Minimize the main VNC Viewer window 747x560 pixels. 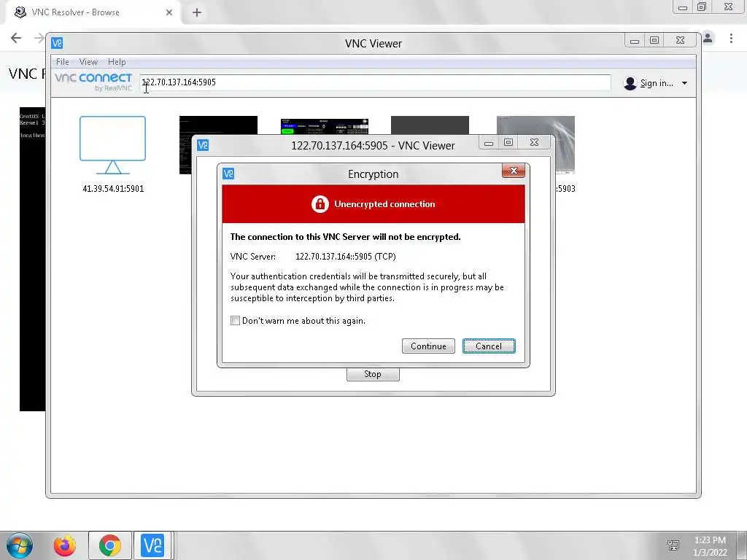pyautogui.click(x=635, y=41)
